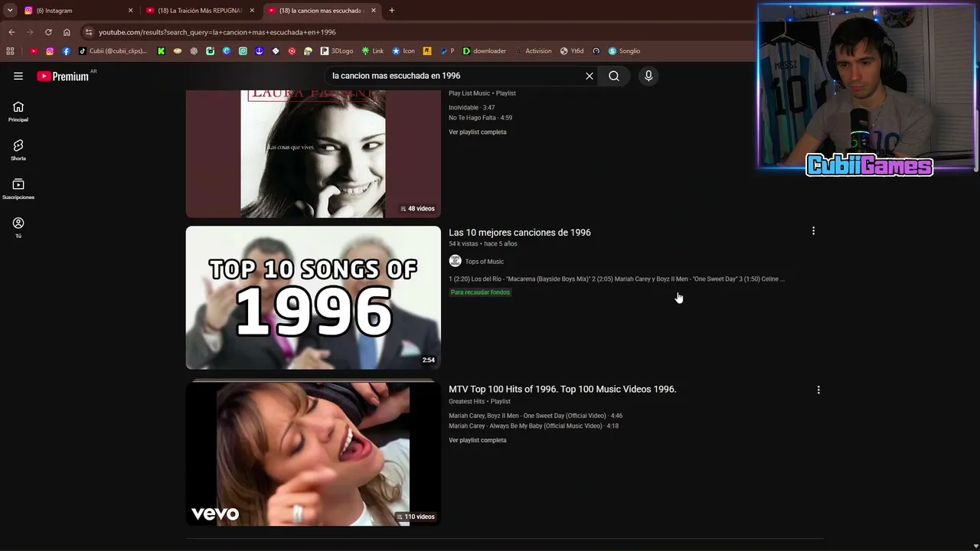
Task: Click the browser address bar URL
Action: tap(217, 32)
